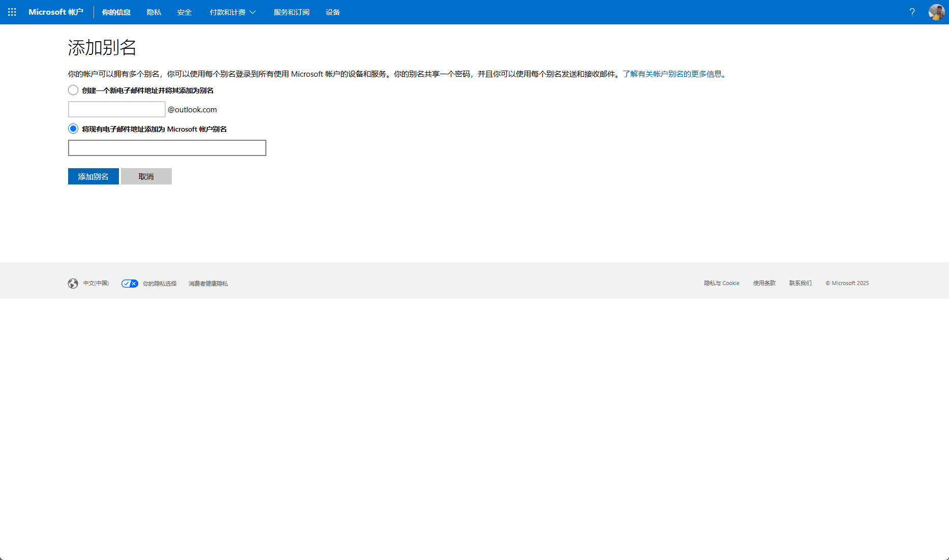Click the privacy opt-out choice icon
Screen dimensions: 949x560
point(130,284)
